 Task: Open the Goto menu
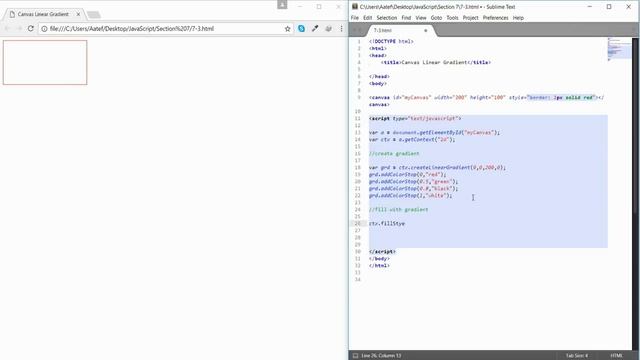436,18
